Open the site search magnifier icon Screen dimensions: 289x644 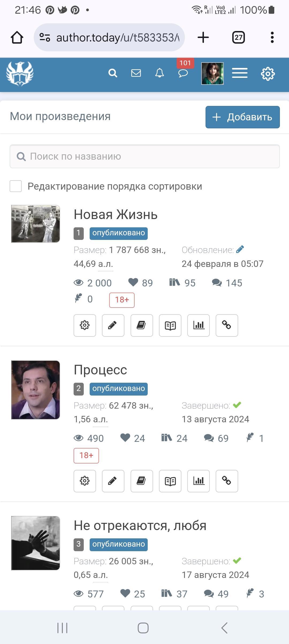tap(113, 73)
